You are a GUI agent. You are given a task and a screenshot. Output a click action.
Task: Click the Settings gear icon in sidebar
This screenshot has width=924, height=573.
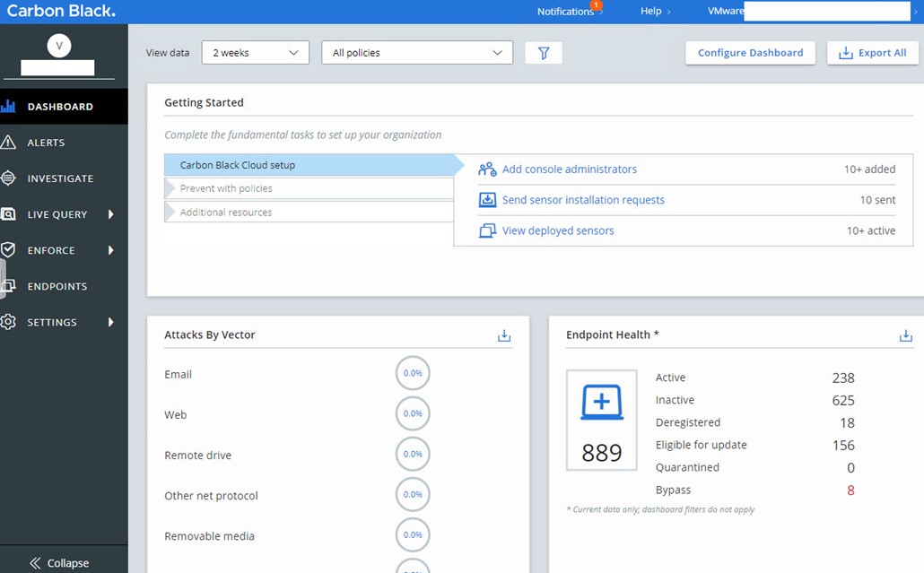pyautogui.click(x=9, y=322)
